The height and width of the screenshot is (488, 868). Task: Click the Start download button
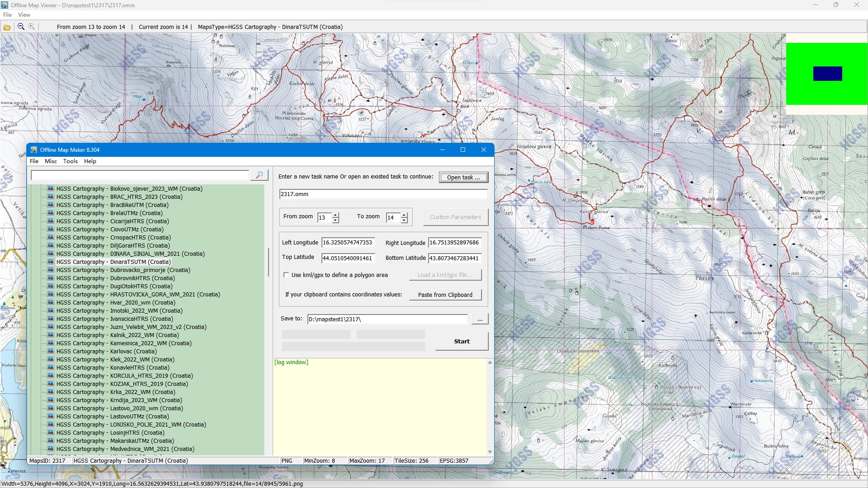[462, 341]
